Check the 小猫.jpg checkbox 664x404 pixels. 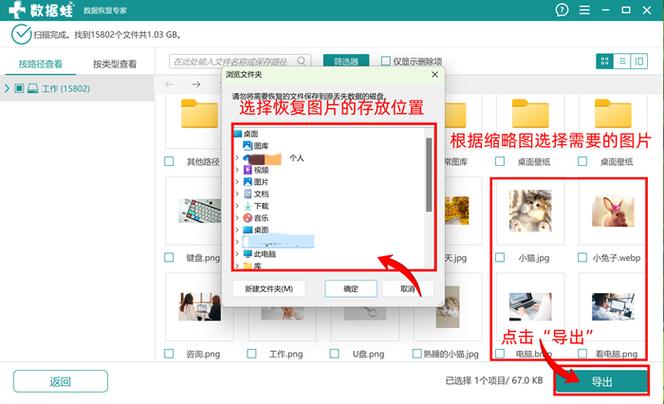point(500,257)
